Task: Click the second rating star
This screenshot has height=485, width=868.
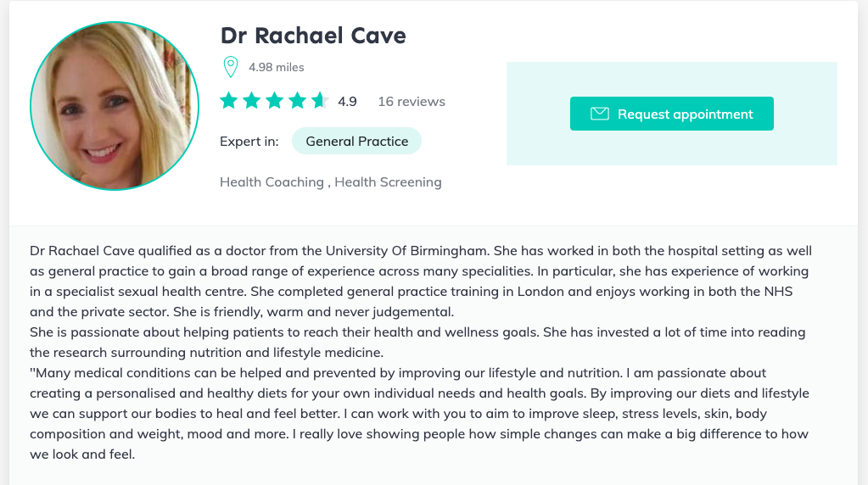Action: coord(251,101)
